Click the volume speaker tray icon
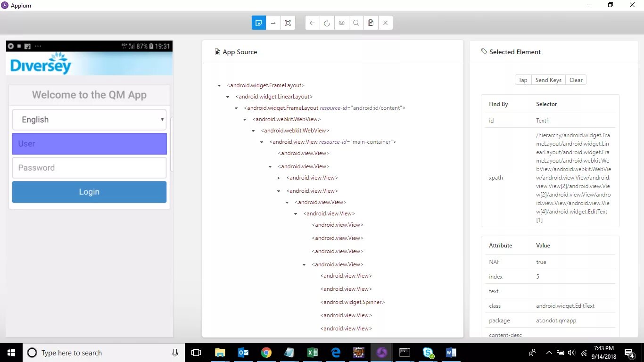The image size is (644, 362). 571,353
